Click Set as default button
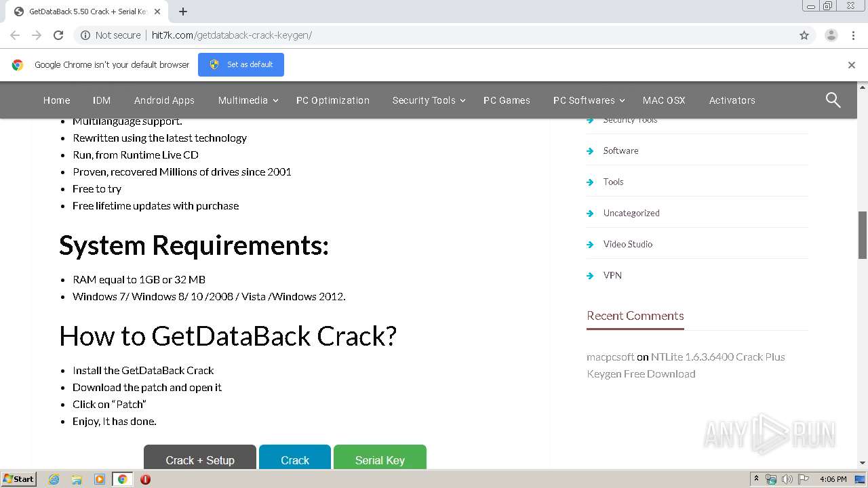 pos(241,65)
